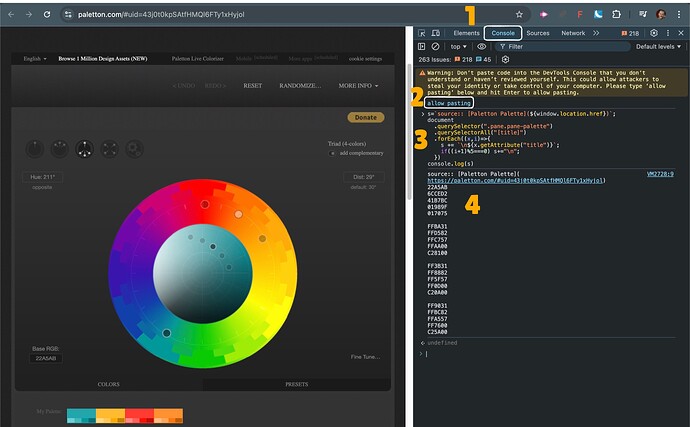
Task: Open the Chrome three-dot menu
Action: pos(679,15)
